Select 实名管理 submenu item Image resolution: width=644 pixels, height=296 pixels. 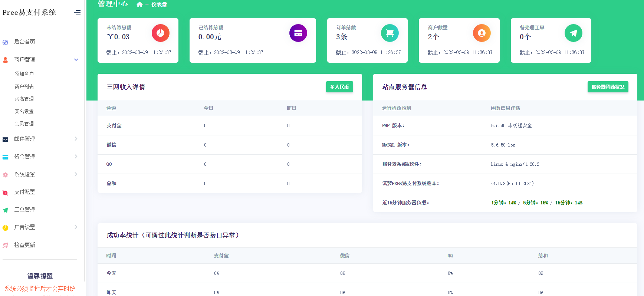24,99
